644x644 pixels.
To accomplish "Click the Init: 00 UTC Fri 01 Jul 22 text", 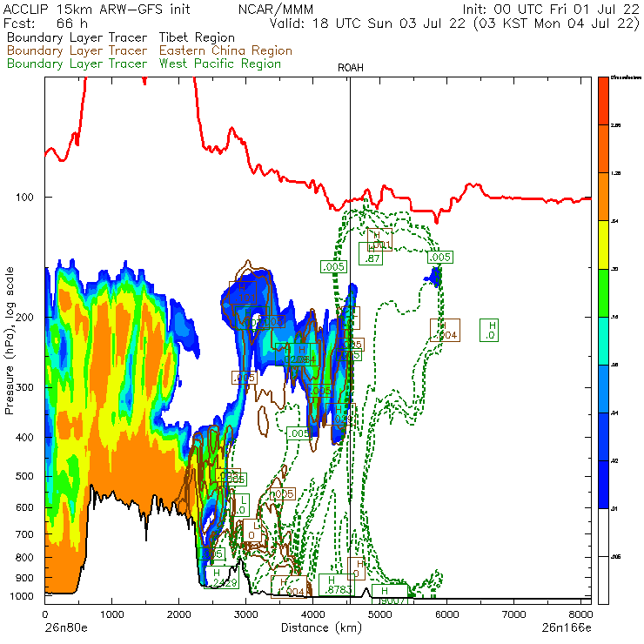I will 551,9.
